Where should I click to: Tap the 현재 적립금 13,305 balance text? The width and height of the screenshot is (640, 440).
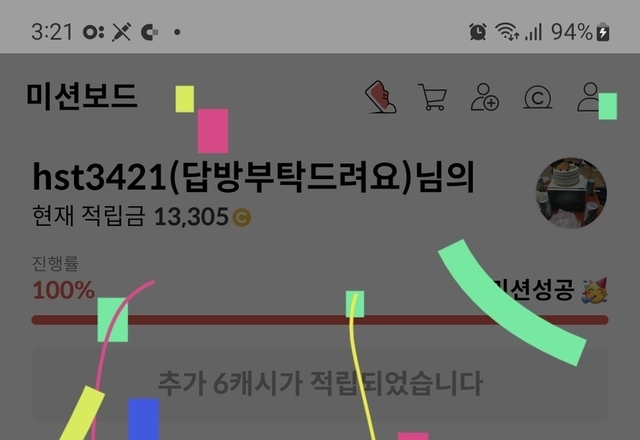tap(142, 216)
